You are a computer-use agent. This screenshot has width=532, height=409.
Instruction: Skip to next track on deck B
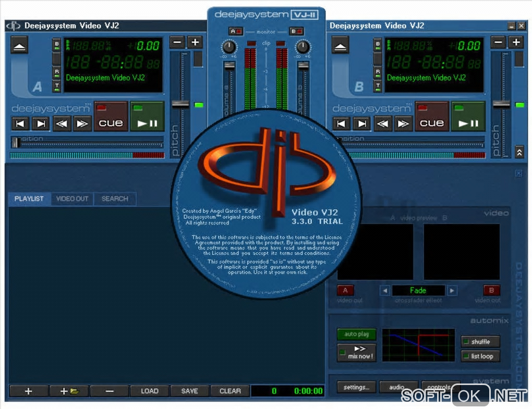pyautogui.click(x=361, y=123)
